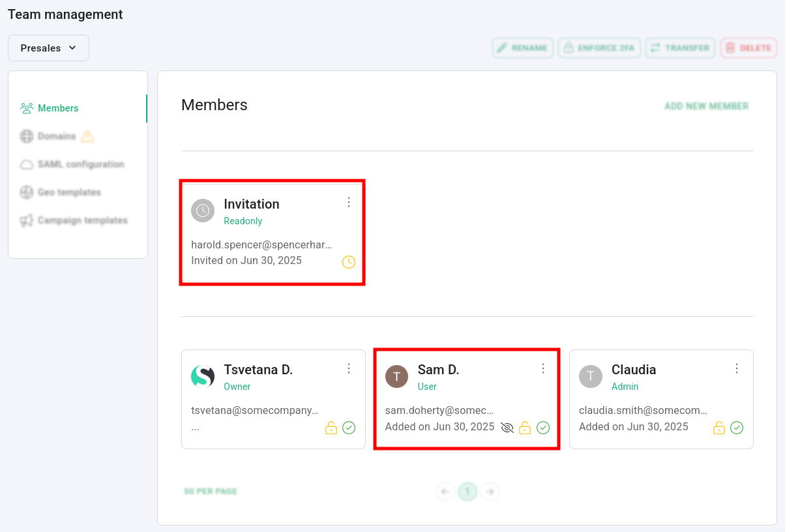
Task: Open the SAML configuration section
Action: (80, 164)
